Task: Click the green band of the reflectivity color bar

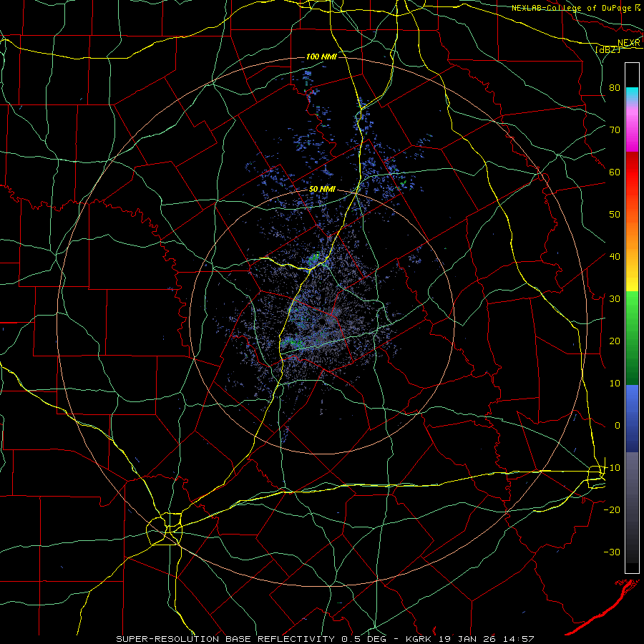Action: coord(632,338)
